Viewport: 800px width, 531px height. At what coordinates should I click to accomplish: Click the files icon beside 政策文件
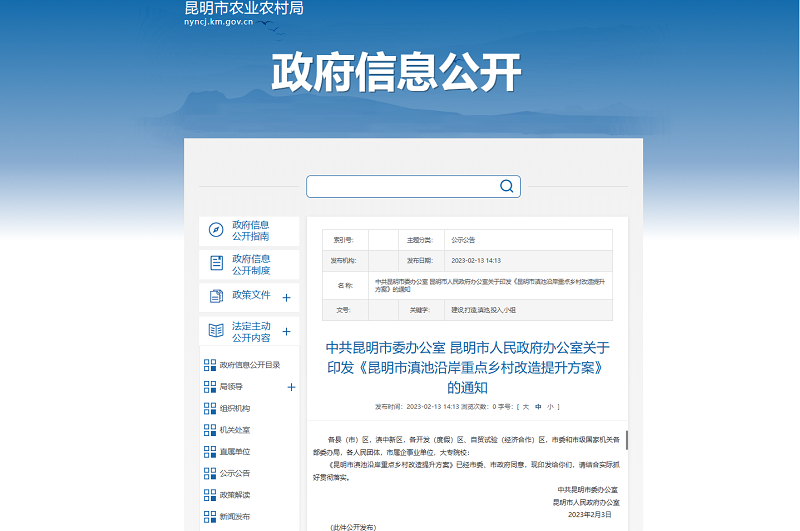(x=216, y=296)
